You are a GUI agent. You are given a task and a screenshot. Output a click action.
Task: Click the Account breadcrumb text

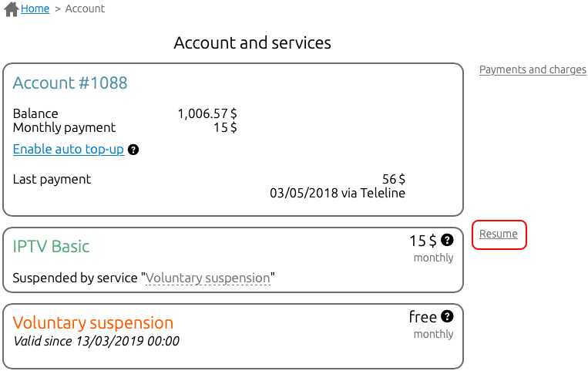click(x=85, y=8)
